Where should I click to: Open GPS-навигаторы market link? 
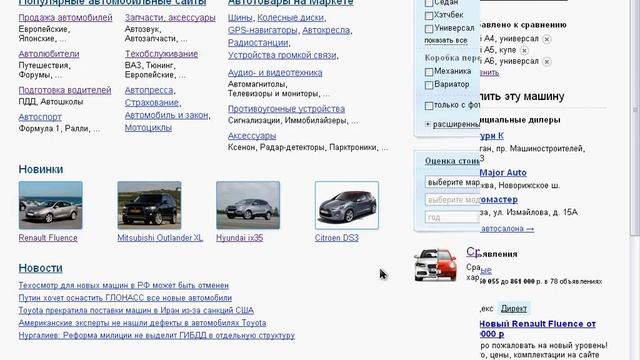click(263, 30)
